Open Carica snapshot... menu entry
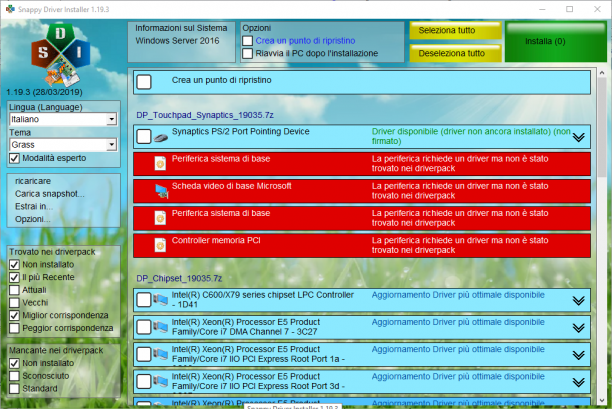This screenshot has width=612, height=409. pos(50,194)
